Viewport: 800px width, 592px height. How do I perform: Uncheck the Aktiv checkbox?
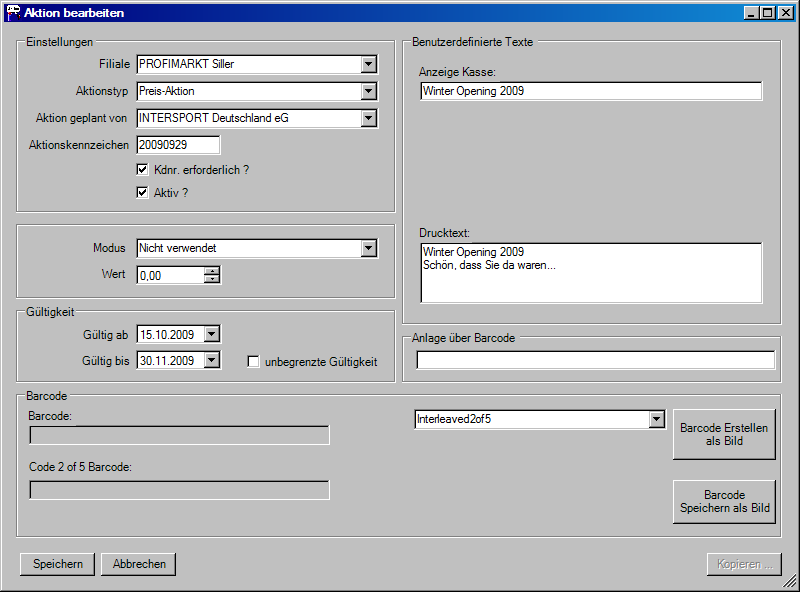click(143, 192)
